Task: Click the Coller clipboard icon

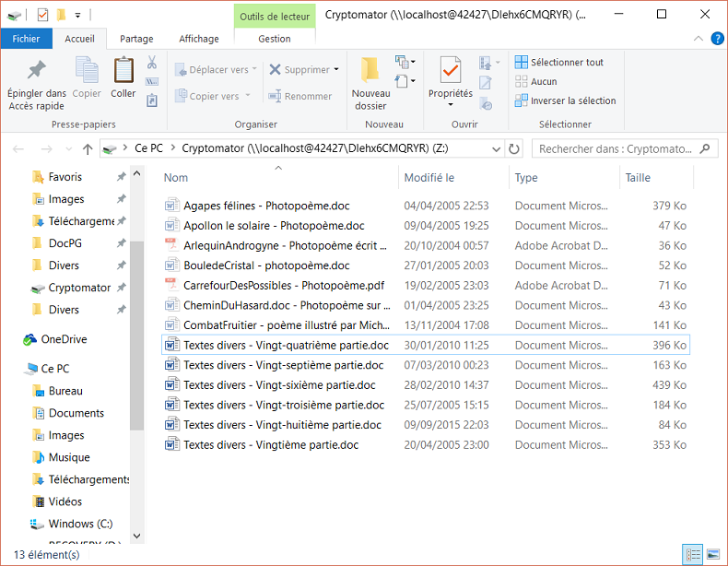Action: click(123, 71)
